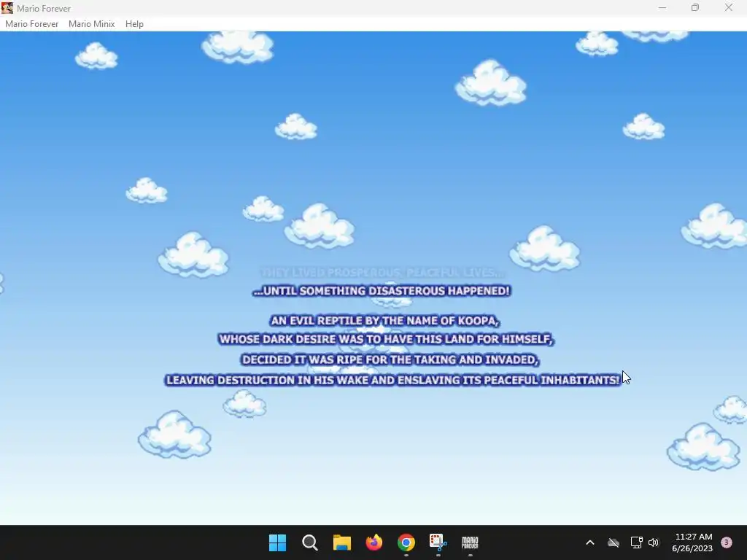747x560 pixels.
Task: Minimize the Mario Forever window
Action: (x=662, y=8)
